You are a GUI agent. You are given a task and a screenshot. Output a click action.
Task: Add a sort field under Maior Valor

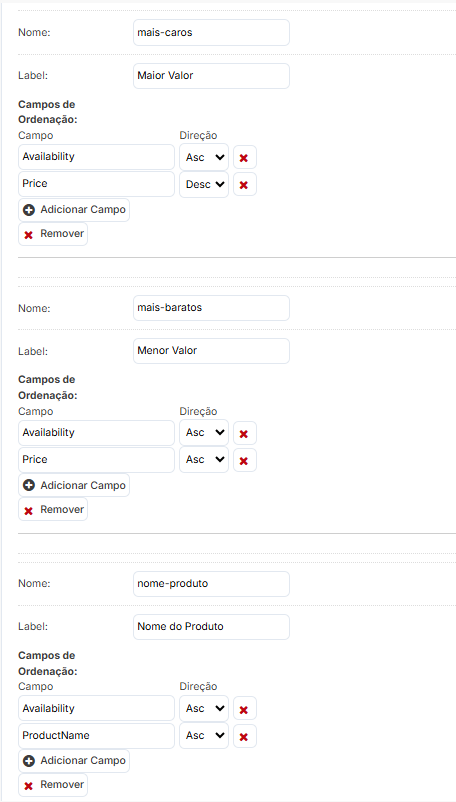pos(74,210)
